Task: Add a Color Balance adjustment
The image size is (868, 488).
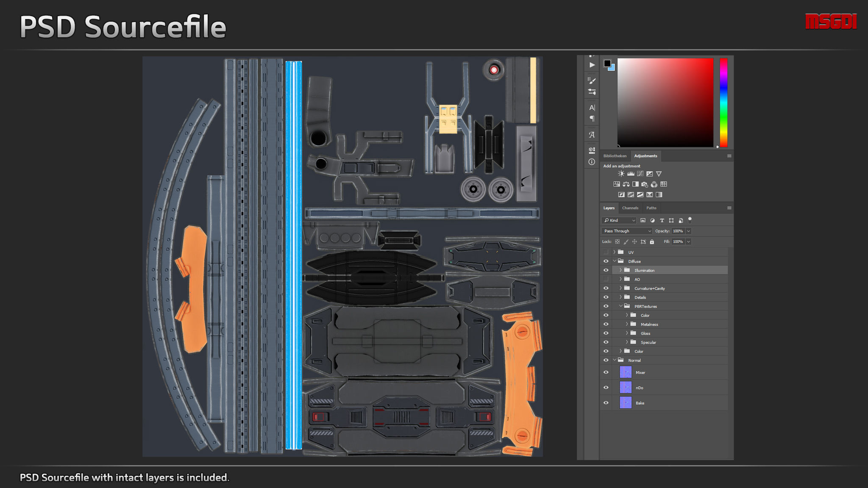Action: [626, 184]
